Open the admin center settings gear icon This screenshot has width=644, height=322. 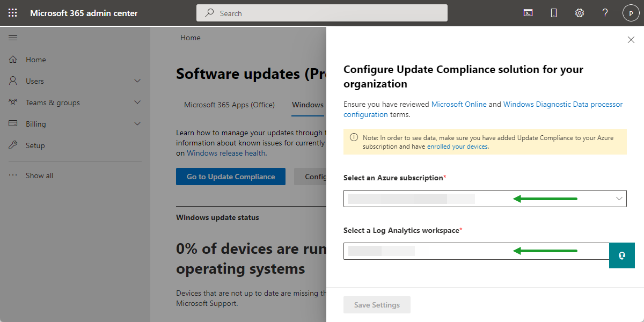click(x=579, y=12)
